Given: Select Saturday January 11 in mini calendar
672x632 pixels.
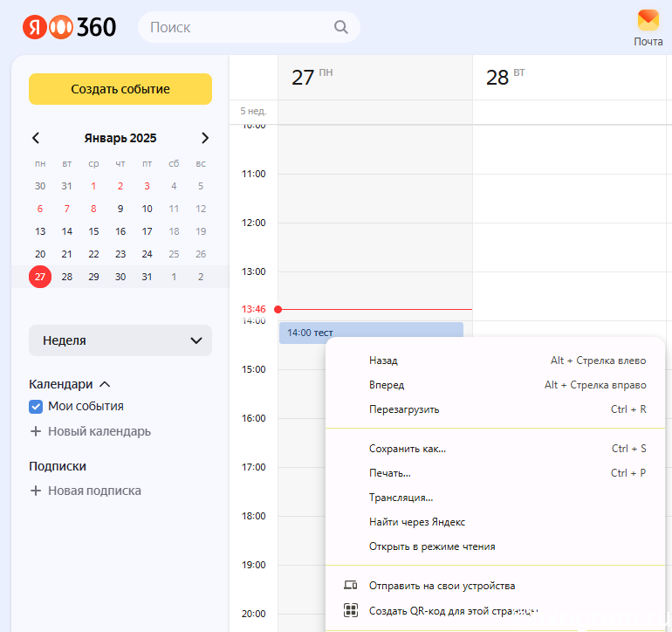Looking at the screenshot, I should (174, 209).
